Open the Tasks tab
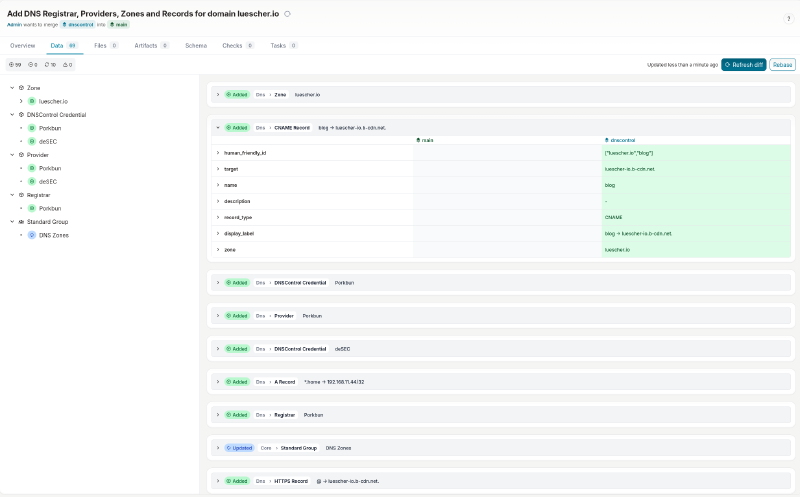Screen dimensions: 800x497 pos(284,45)
